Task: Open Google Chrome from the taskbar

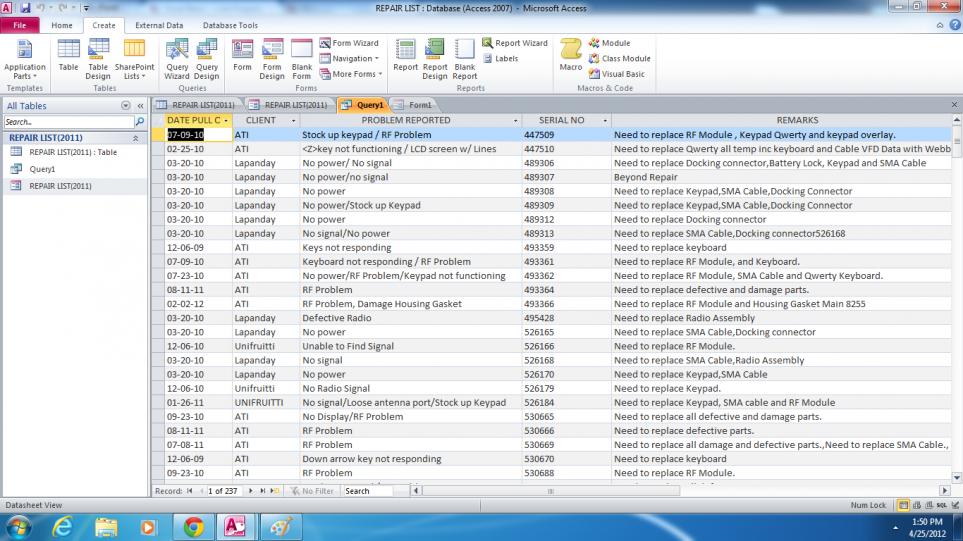Action: (x=193, y=526)
